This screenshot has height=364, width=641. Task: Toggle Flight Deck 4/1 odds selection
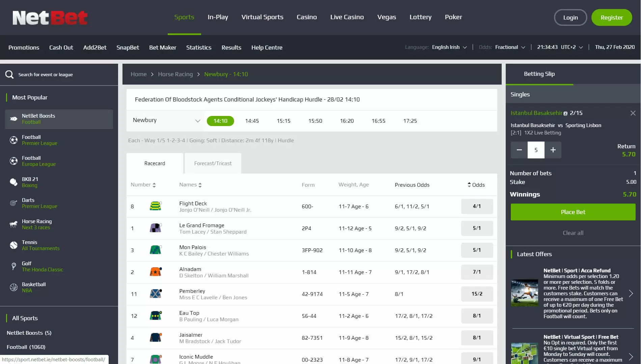[x=477, y=206]
